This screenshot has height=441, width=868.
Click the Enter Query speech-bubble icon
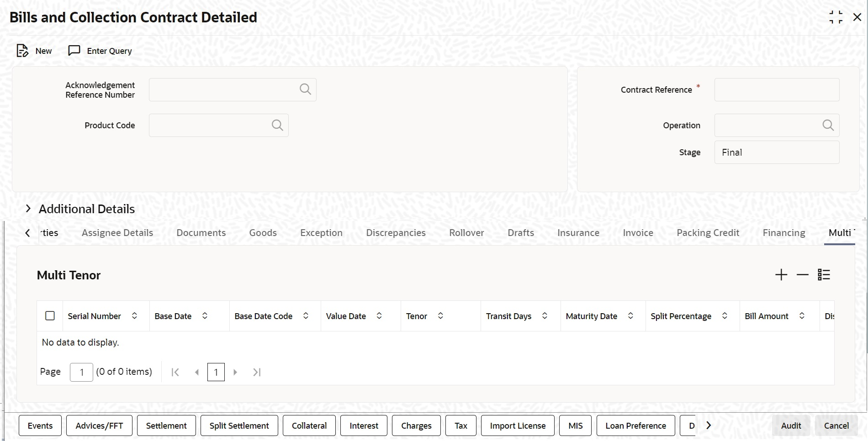tap(74, 51)
